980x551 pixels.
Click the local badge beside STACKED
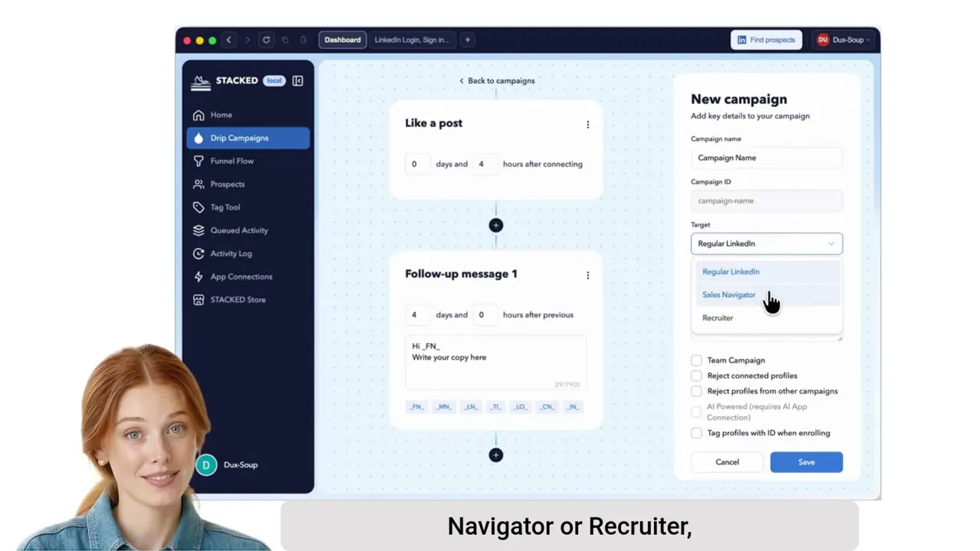(x=274, y=80)
